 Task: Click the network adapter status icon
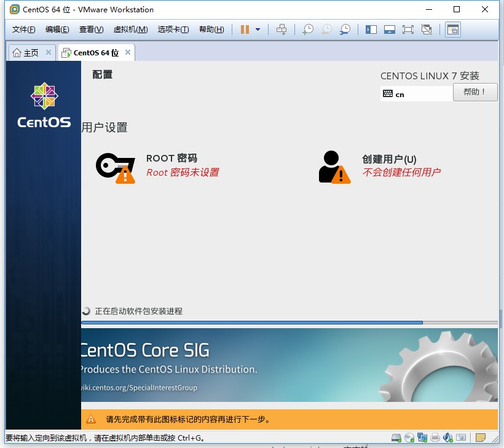(x=422, y=438)
